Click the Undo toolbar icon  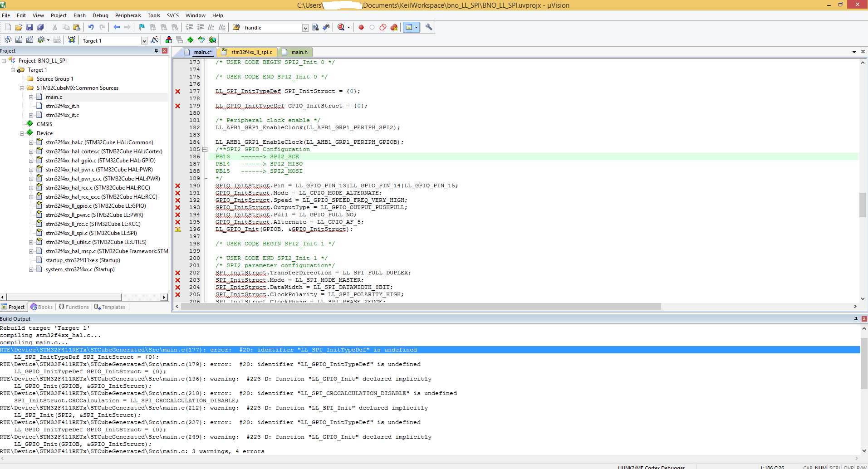(x=91, y=28)
